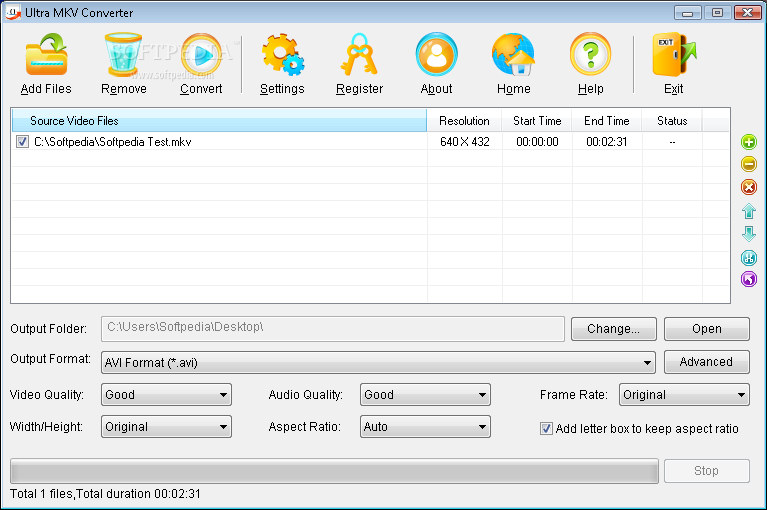Open the Video Quality dropdown

166,395
